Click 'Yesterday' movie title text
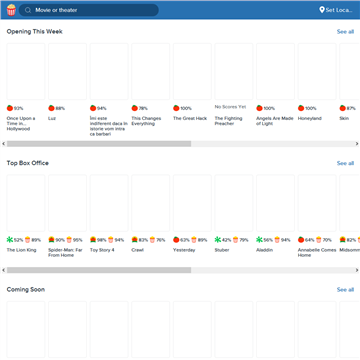Screen dimensions: 360x360 (184, 250)
